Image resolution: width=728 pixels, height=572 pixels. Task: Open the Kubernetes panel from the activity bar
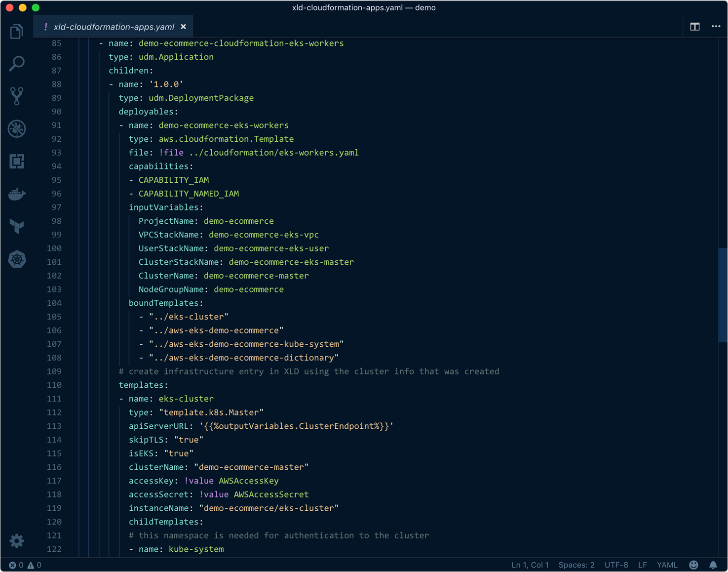17,259
